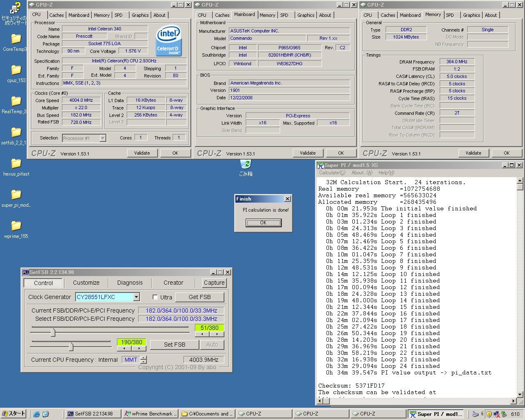The height and width of the screenshot is (420, 525).
Task: Open the hexus_pifast desktop folder
Action: pos(16,164)
